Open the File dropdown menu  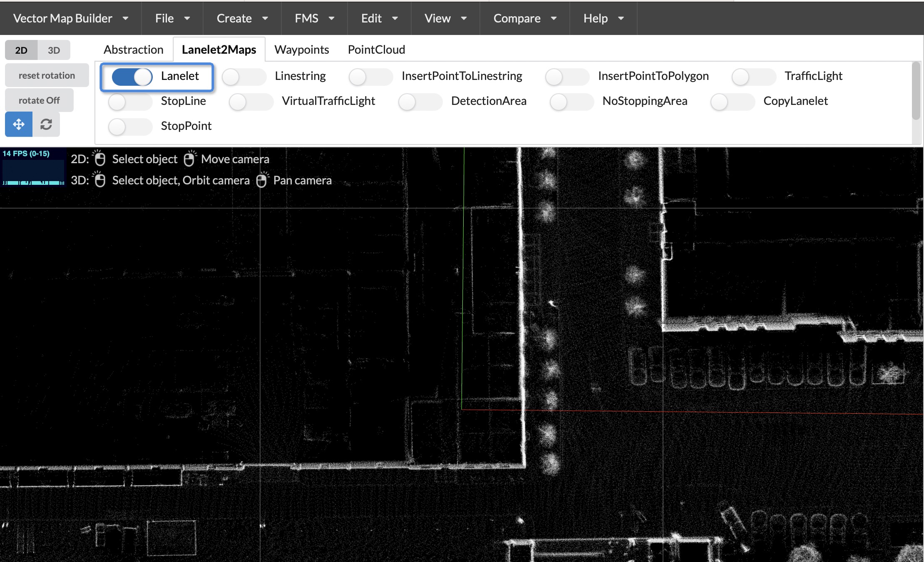tap(172, 18)
